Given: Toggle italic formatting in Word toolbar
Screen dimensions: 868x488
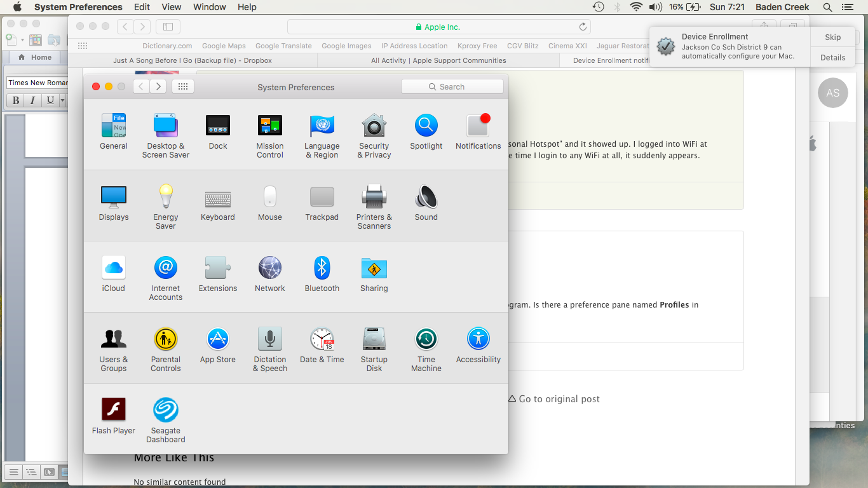Looking at the screenshot, I should coord(32,100).
